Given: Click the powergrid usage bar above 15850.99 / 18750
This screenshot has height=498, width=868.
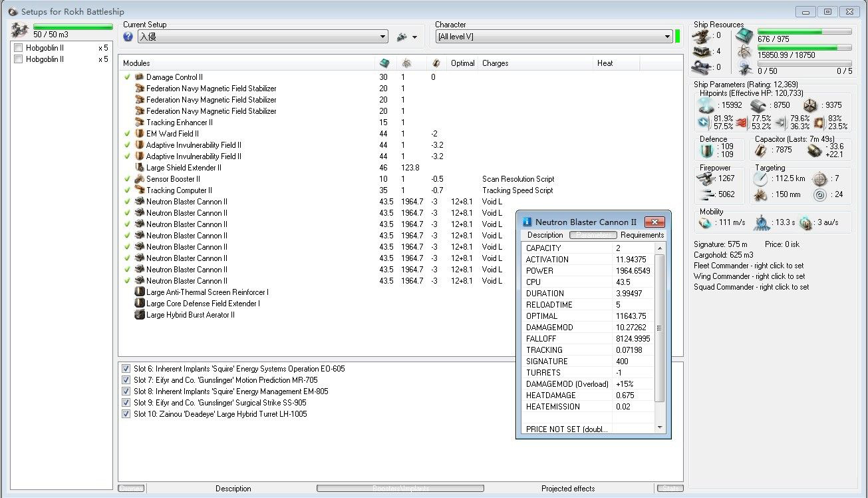Looking at the screenshot, I should [x=804, y=47].
